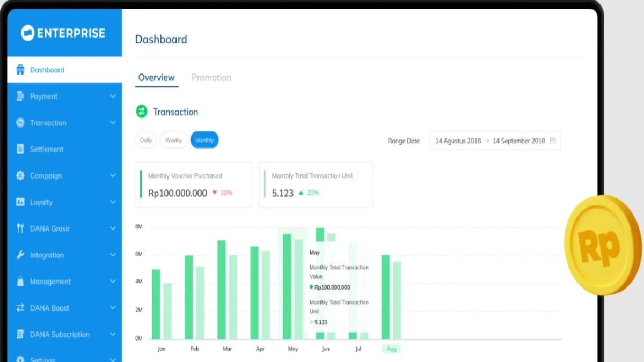
Task: Expand the Campaign menu chevron
Action: (x=113, y=175)
